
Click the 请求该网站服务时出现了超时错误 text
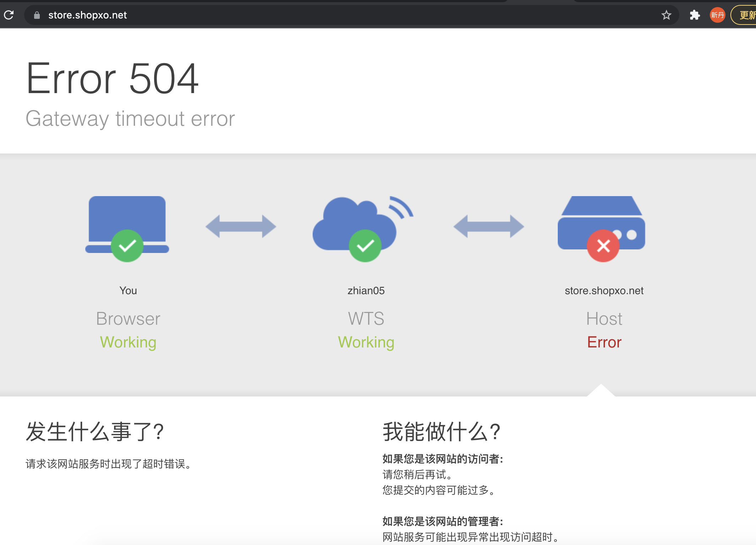108,464
